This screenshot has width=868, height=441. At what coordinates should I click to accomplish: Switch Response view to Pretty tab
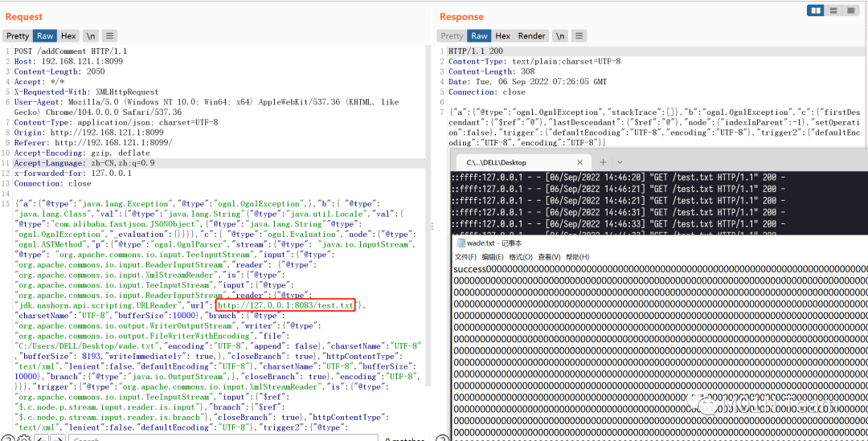pos(452,36)
